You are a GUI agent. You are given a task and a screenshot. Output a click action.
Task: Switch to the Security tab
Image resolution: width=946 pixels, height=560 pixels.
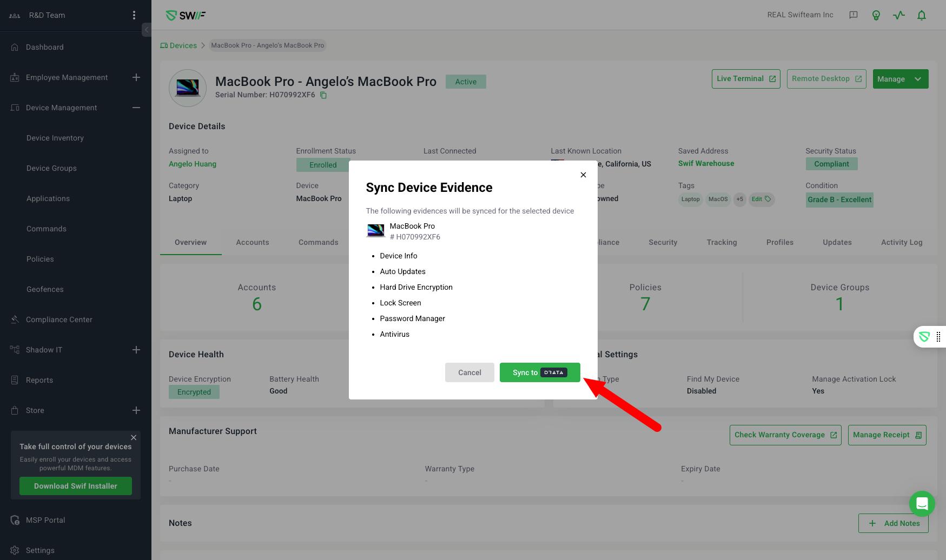click(x=663, y=242)
